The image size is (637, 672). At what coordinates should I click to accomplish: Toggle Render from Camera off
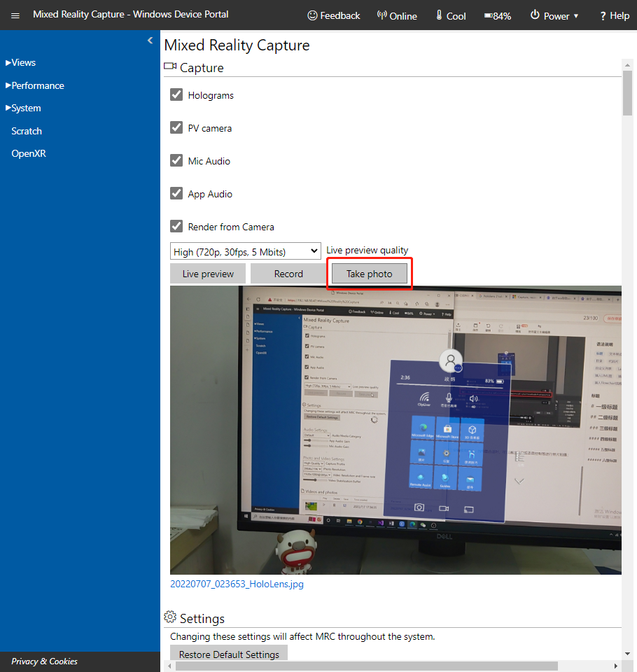pyautogui.click(x=176, y=226)
